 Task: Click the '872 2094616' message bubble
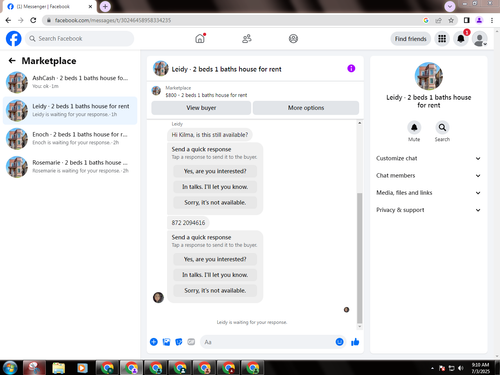[188, 223]
